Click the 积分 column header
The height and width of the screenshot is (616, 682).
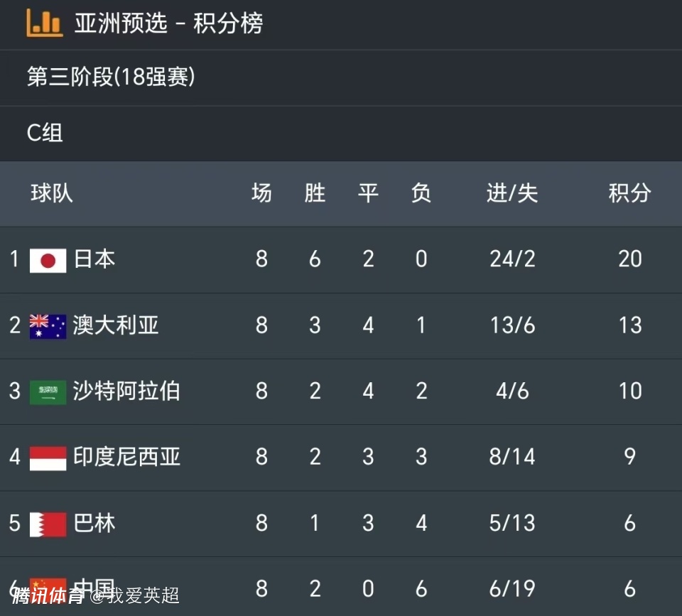(630, 193)
